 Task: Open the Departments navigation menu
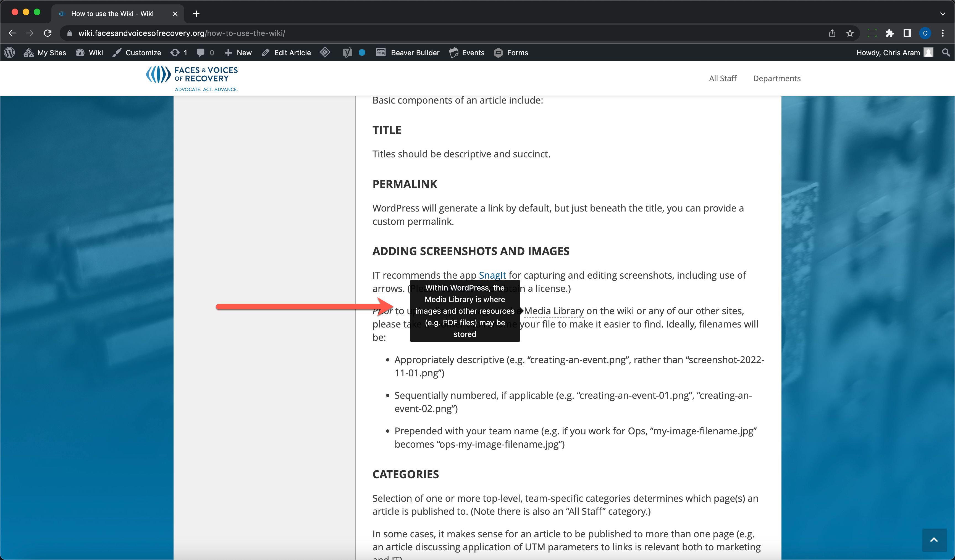(776, 78)
